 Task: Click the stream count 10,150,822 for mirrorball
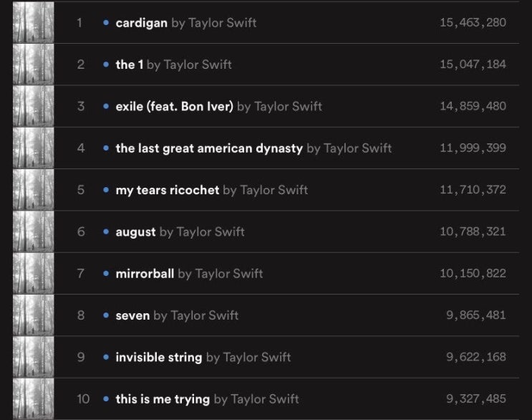[473, 273]
